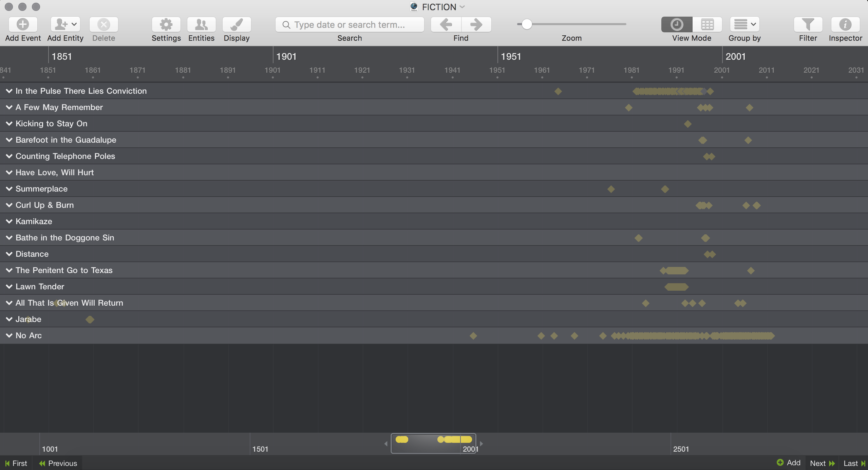
Task: Click the Next navigation button
Action: point(822,463)
